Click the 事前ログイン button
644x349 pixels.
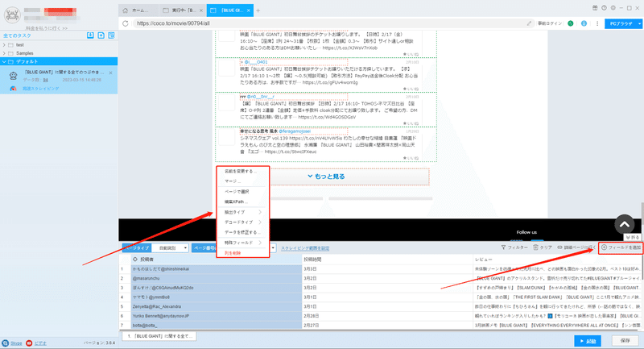(550, 23)
